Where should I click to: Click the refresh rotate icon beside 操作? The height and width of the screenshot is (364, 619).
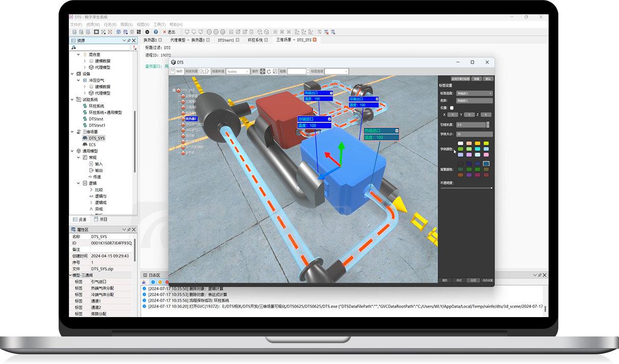[268, 71]
